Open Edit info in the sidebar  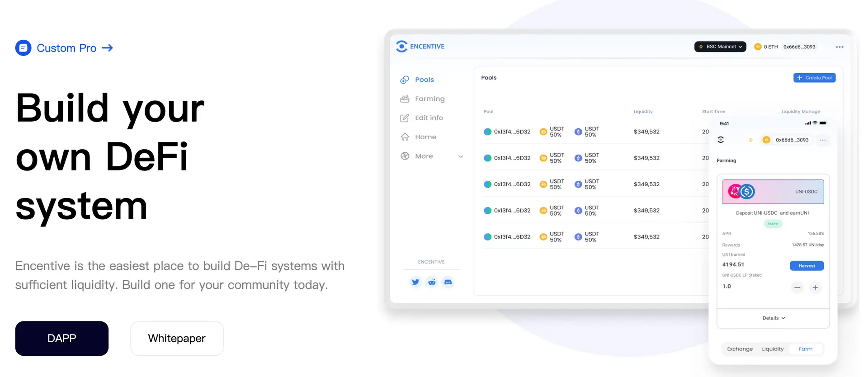pos(429,118)
